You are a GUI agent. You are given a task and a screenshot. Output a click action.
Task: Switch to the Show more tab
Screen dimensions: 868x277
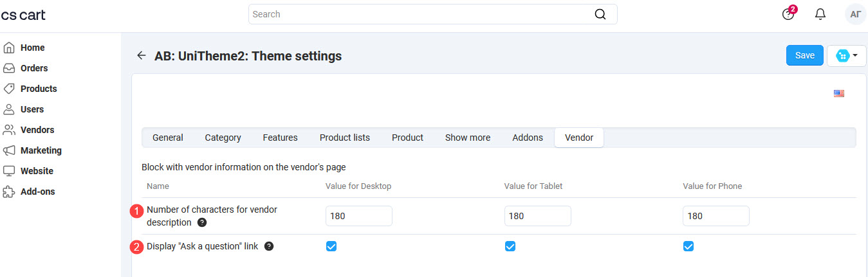click(468, 138)
